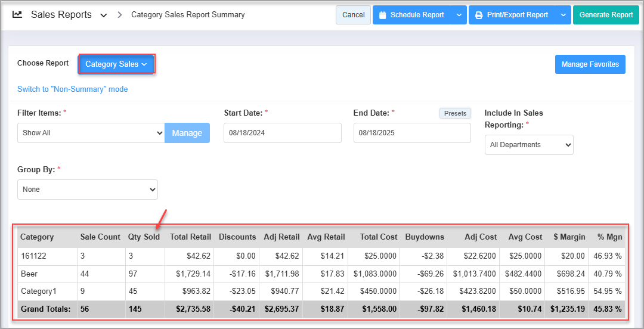Viewport: 644px width, 329px height.
Task: Click the calendar icon on Schedule Report
Action: [383, 15]
